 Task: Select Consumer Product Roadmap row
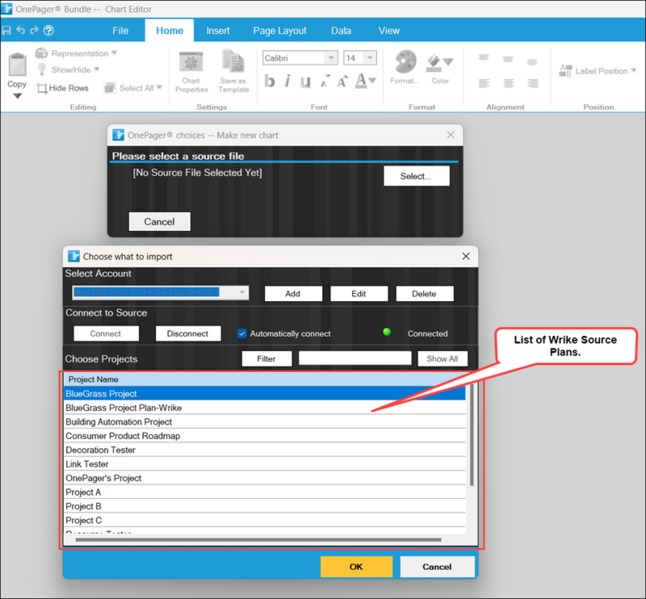coord(265,435)
